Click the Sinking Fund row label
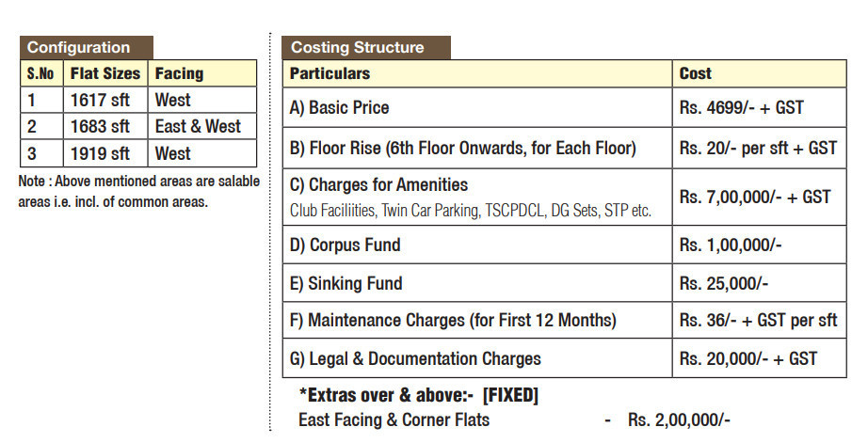This screenshot has height=443, width=868. point(346,283)
